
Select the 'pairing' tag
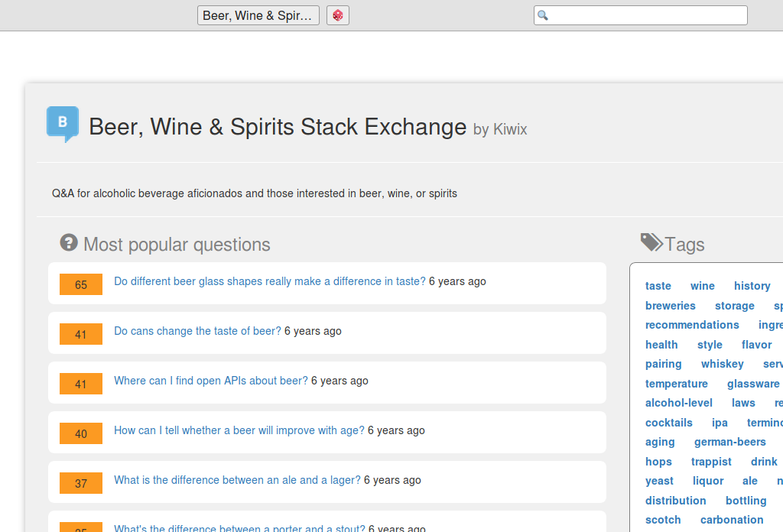[663, 364]
